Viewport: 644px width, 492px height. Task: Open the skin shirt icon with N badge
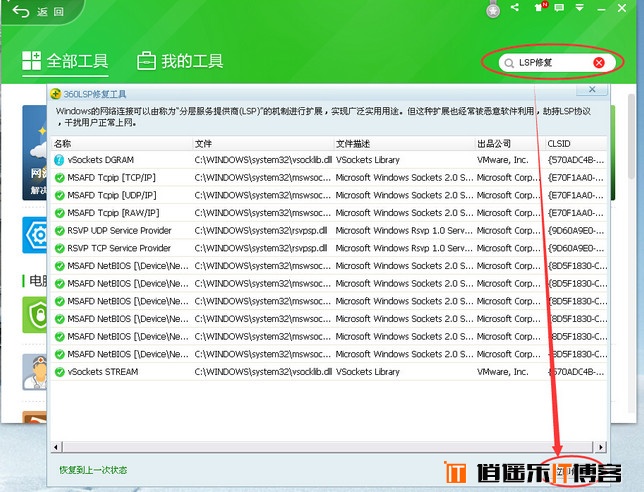[x=540, y=7]
